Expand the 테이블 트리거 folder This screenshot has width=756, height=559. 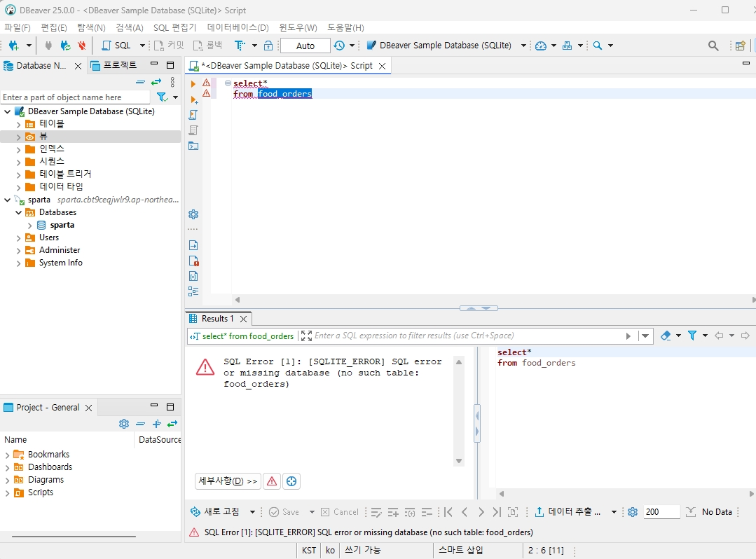(x=18, y=174)
